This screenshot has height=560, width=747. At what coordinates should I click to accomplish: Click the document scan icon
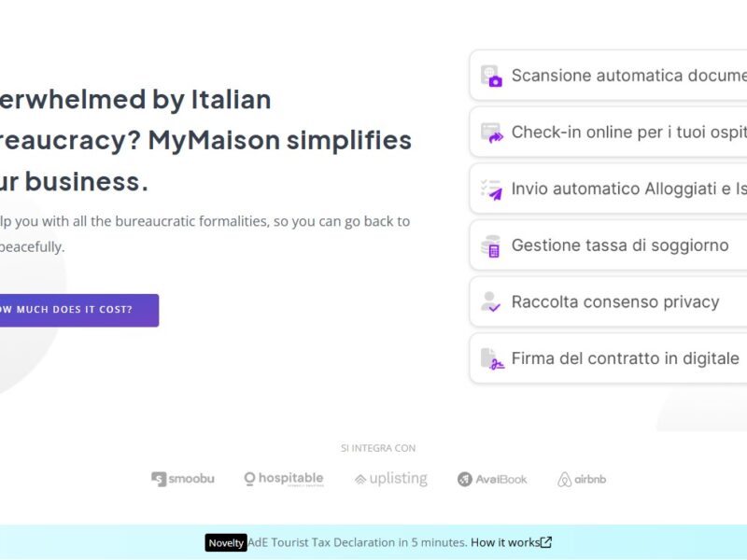(x=491, y=76)
